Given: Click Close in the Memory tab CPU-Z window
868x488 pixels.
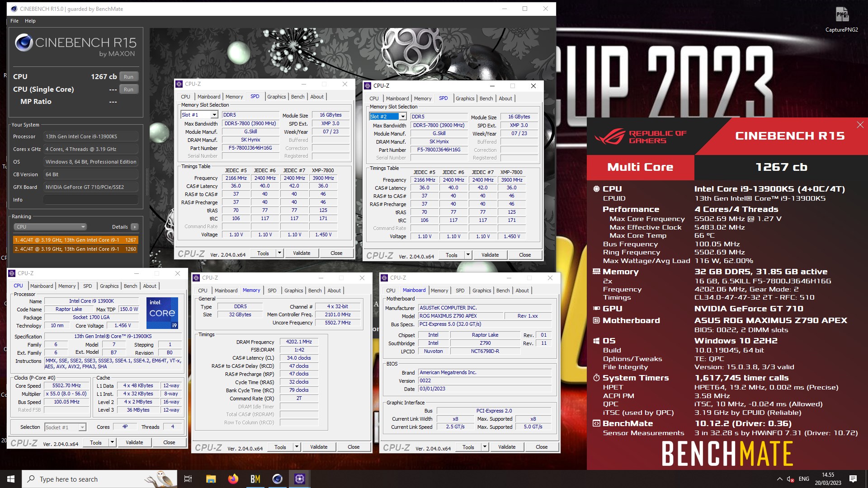Looking at the screenshot, I should tap(354, 447).
